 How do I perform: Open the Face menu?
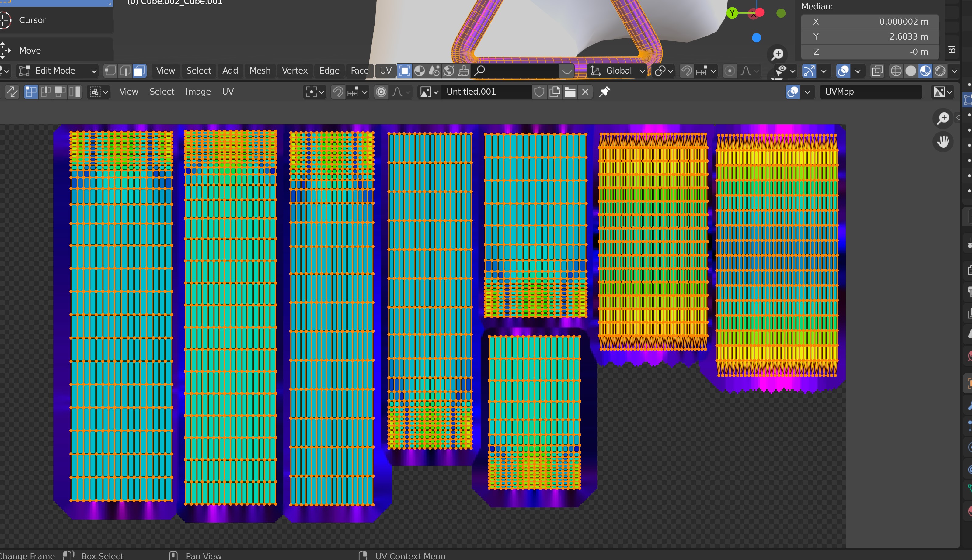(359, 71)
